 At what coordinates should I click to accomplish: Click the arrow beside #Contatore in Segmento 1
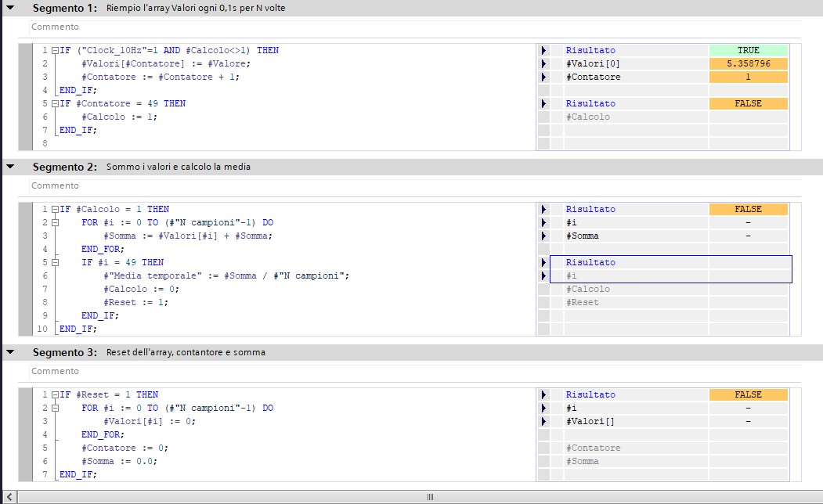pyautogui.click(x=543, y=77)
